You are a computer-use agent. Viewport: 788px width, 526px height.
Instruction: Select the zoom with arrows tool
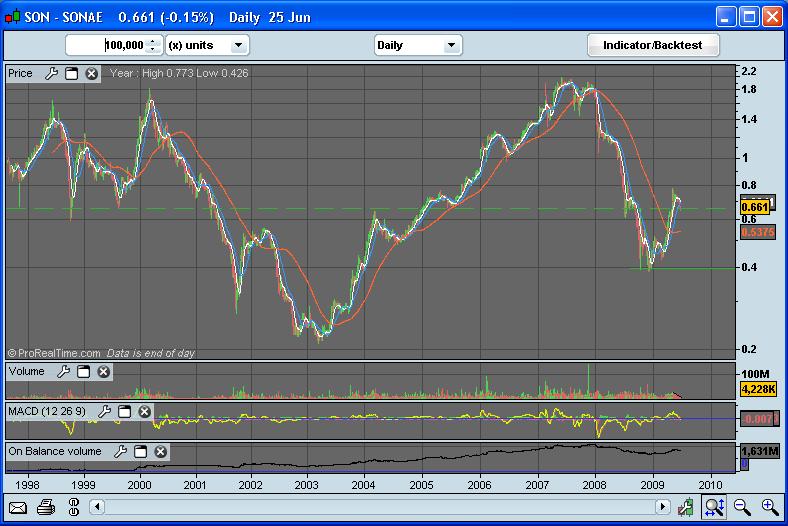click(714, 507)
